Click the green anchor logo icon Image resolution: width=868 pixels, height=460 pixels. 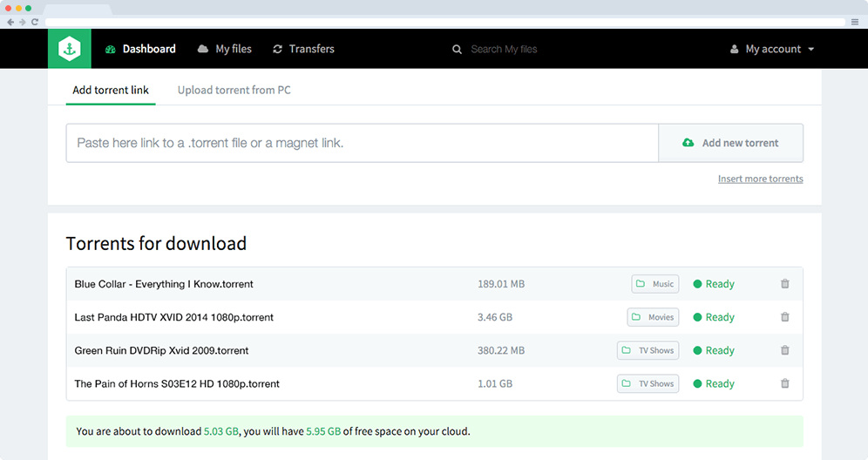(x=70, y=50)
